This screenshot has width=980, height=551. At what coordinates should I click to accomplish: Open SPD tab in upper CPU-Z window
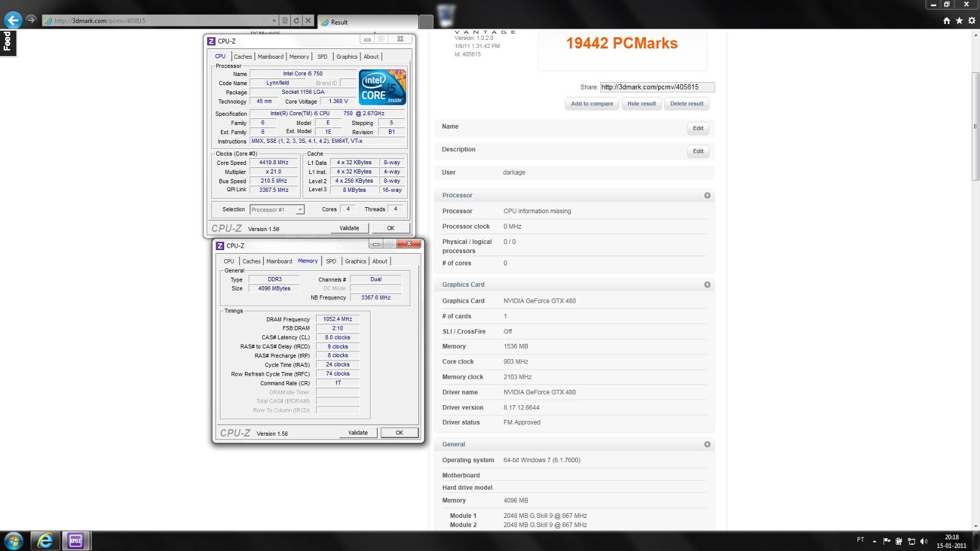[x=322, y=56]
